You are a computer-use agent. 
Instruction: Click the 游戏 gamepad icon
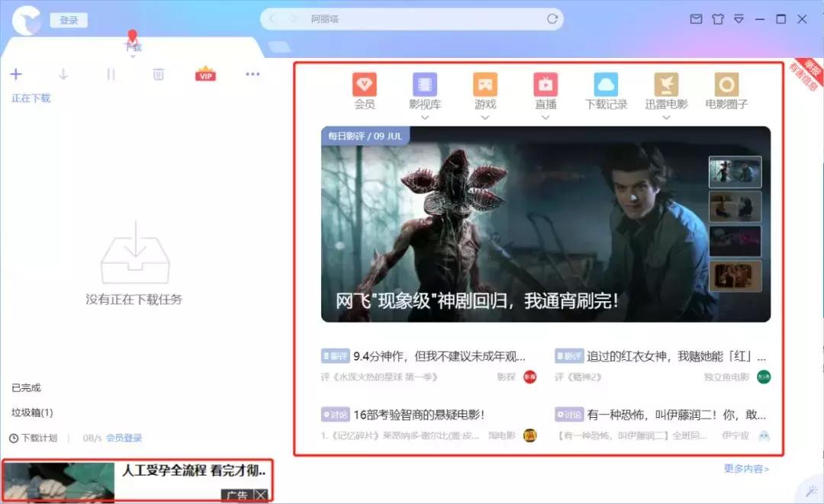pos(486,84)
